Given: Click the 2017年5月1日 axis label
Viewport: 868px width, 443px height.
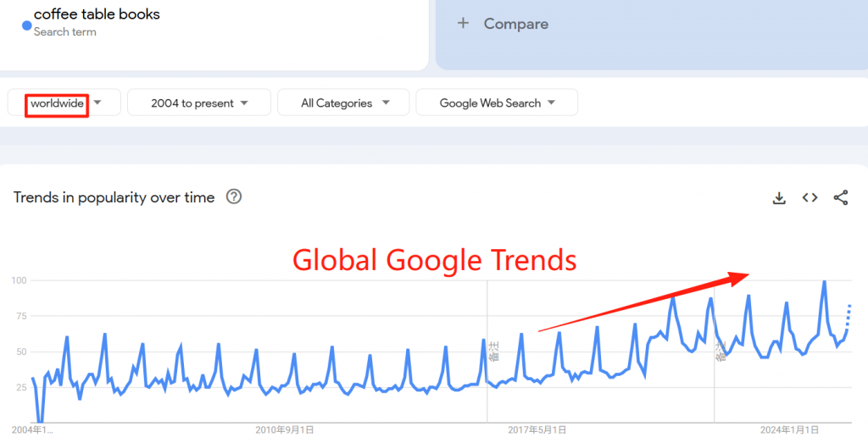Looking at the screenshot, I should (537, 430).
